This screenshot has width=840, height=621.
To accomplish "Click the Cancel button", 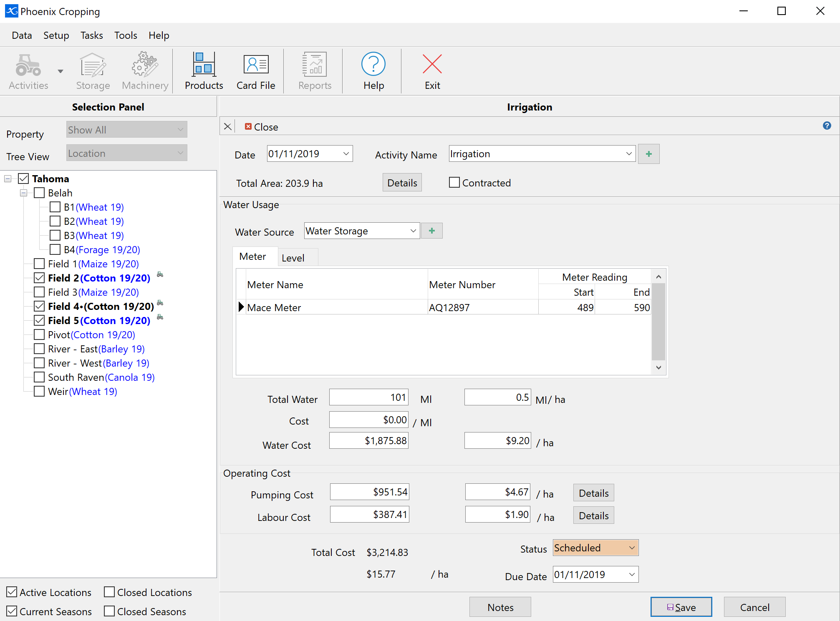I will tap(754, 607).
